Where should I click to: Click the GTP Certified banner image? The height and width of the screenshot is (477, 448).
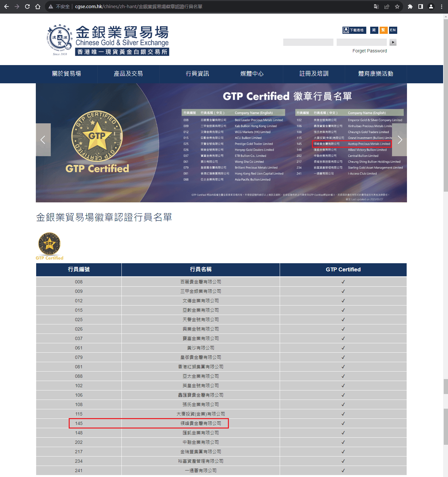click(221, 143)
